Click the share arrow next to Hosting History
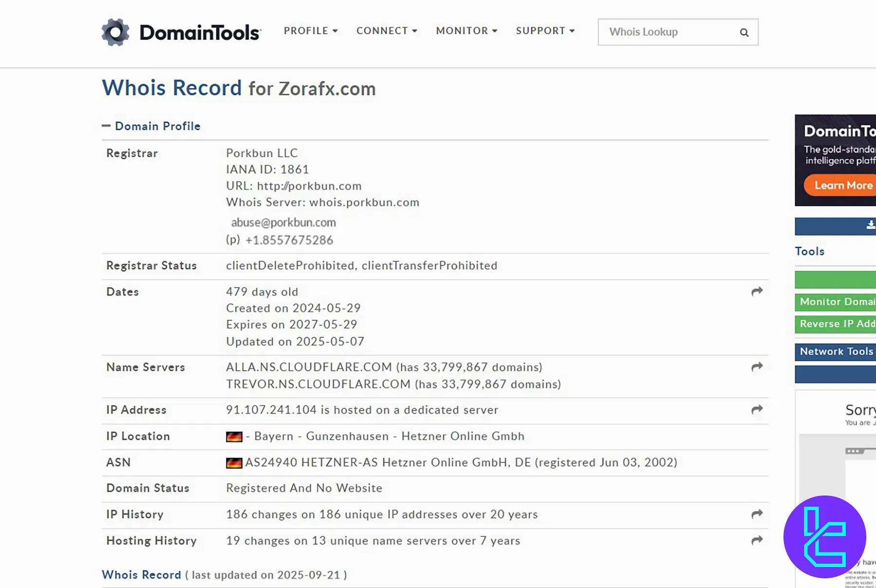The height and width of the screenshot is (588, 876). pyautogui.click(x=757, y=540)
